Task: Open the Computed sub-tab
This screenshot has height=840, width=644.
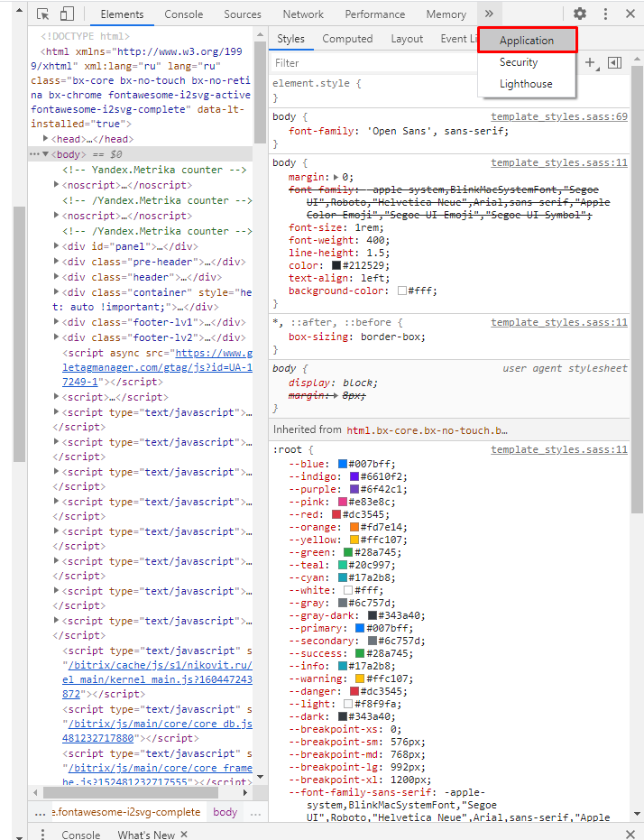Action: (347, 39)
